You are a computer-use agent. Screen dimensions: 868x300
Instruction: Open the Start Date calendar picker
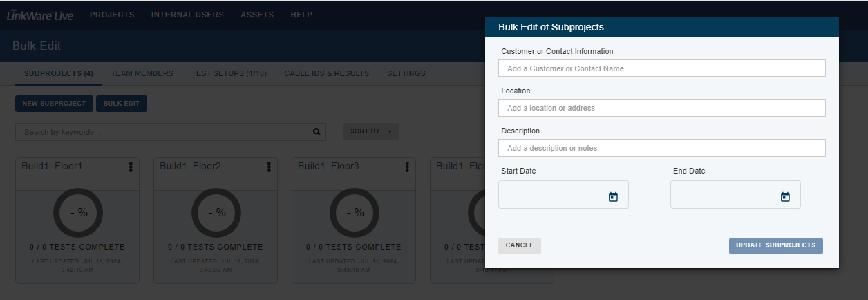tap(613, 197)
